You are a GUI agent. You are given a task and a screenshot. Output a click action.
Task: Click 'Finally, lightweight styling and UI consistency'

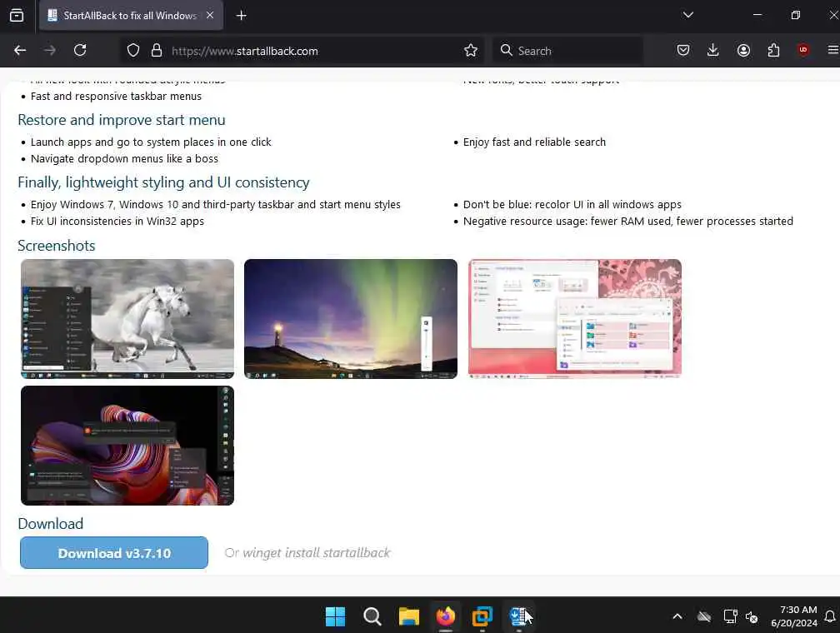(x=163, y=182)
